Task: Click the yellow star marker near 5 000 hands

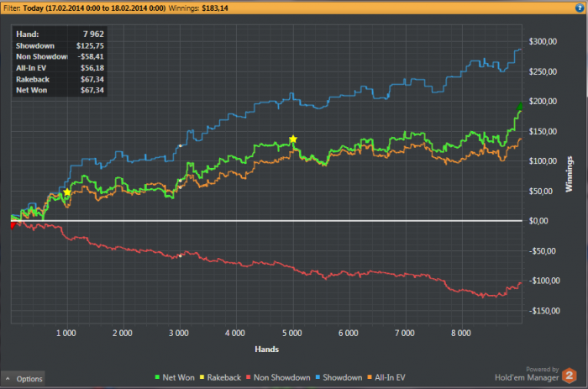Action: point(293,139)
